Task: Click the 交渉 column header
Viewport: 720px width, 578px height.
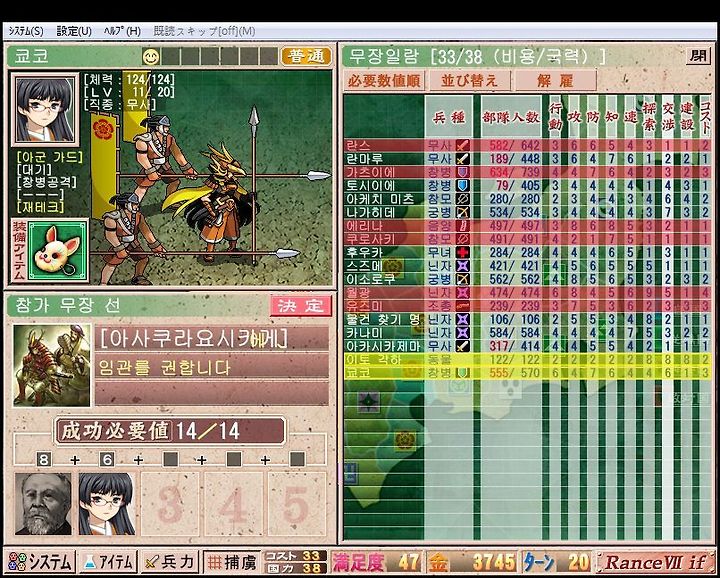Action: [668, 117]
